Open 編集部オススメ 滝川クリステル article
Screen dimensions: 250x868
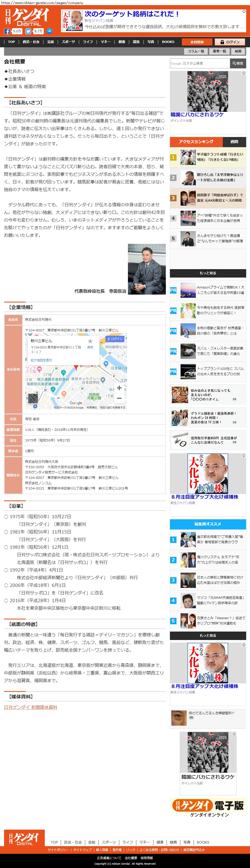click(208, 560)
